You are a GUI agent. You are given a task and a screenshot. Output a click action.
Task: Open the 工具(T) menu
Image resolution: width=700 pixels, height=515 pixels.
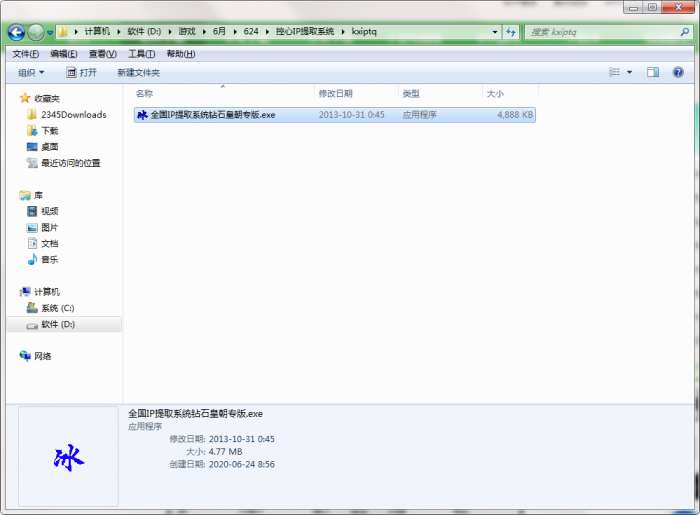(x=142, y=54)
